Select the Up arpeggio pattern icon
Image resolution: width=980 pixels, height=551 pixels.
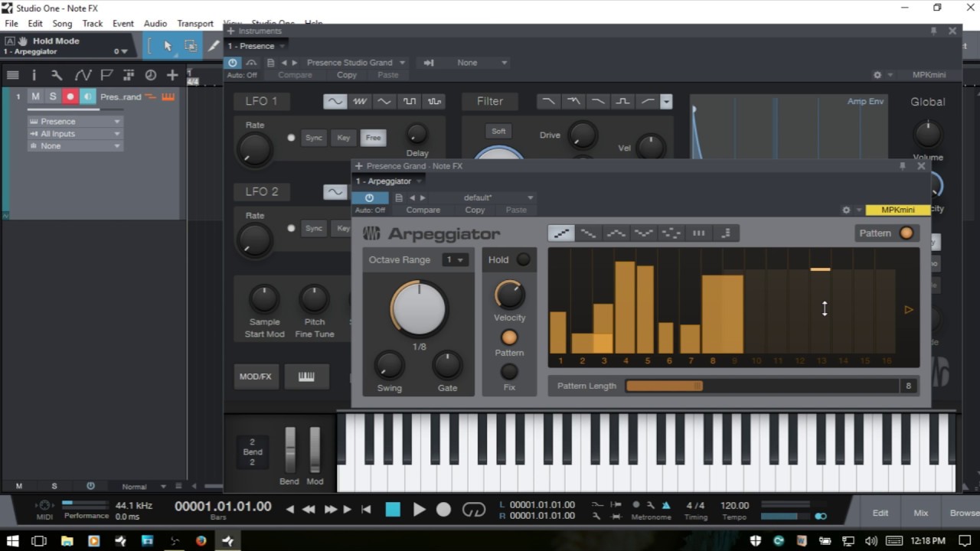coord(561,233)
